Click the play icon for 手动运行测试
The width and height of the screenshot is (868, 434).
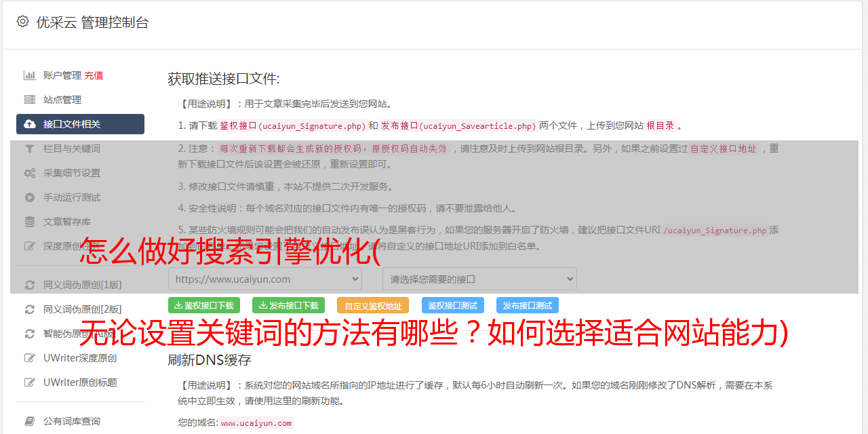pos(30,197)
